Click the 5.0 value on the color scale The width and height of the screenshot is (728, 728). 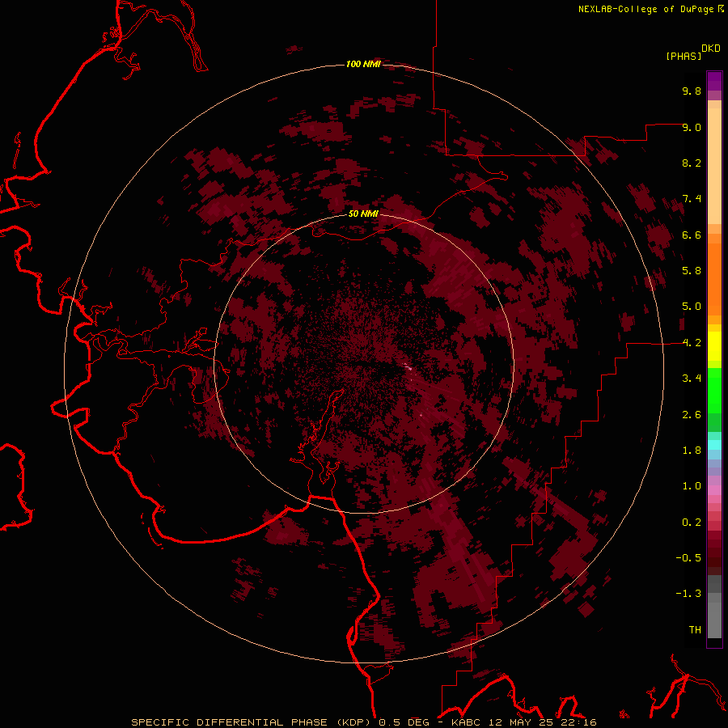coord(692,307)
